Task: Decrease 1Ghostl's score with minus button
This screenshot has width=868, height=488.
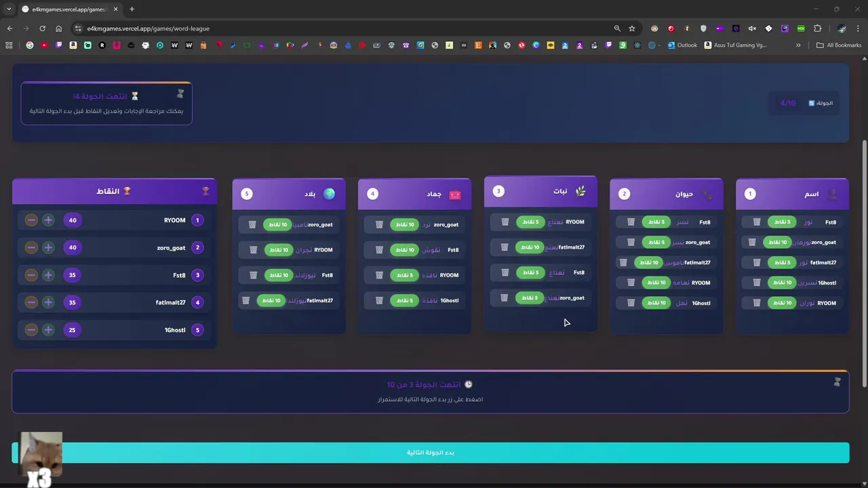Action: point(31,330)
